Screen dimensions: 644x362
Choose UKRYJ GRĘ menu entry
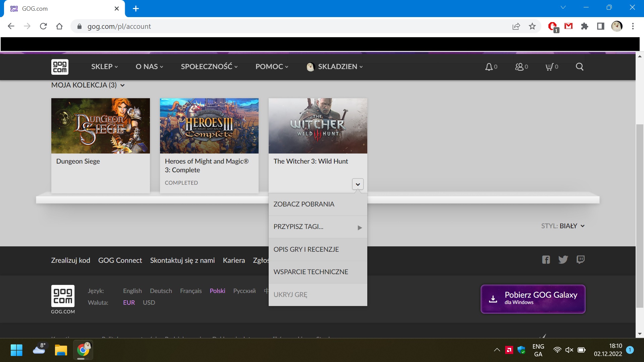coord(318,295)
